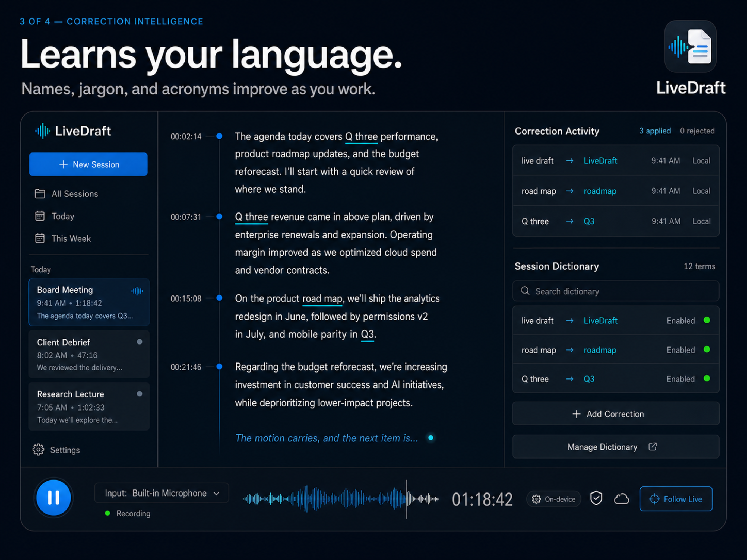Click the large LiveDraft app icon

[x=690, y=46]
